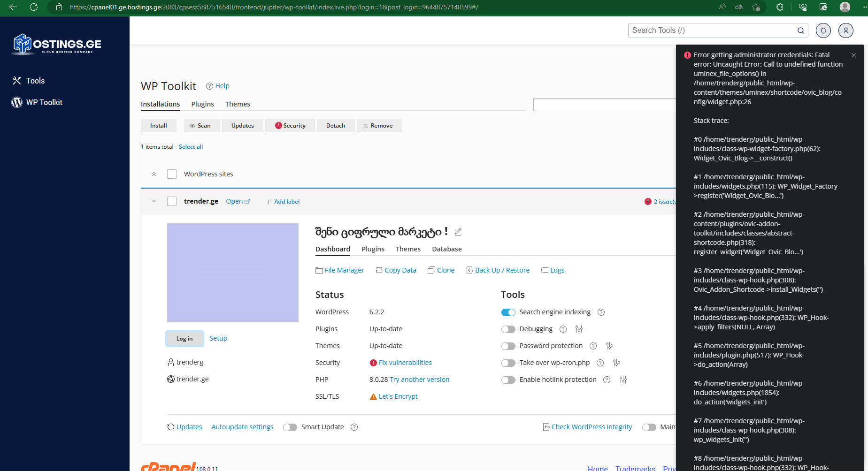The width and height of the screenshot is (868, 471).
Task: Open the site-level Plugins tab
Action: click(x=373, y=249)
